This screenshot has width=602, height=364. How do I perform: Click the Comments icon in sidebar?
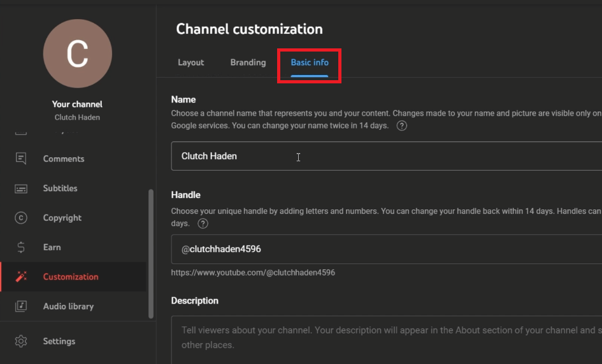tap(21, 158)
